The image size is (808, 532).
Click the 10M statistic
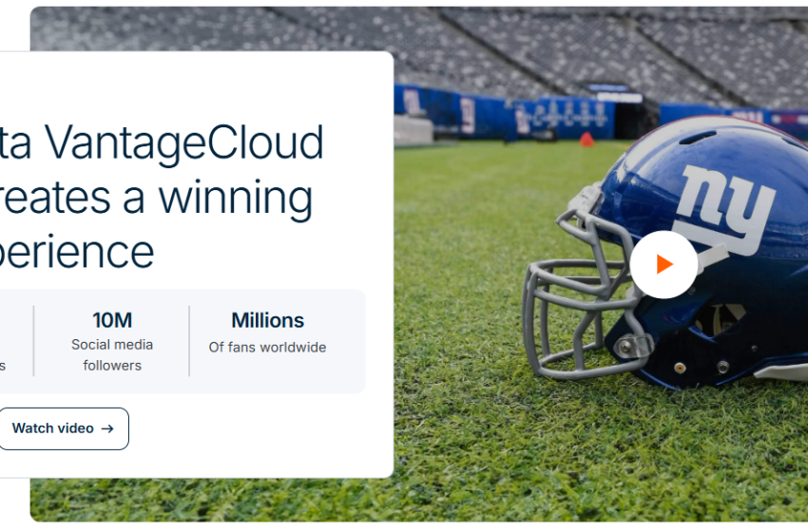(x=112, y=320)
